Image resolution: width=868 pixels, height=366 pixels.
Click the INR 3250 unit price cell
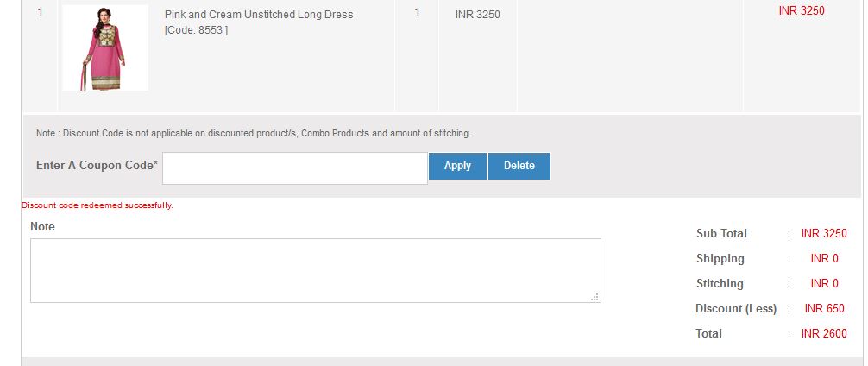point(477,15)
